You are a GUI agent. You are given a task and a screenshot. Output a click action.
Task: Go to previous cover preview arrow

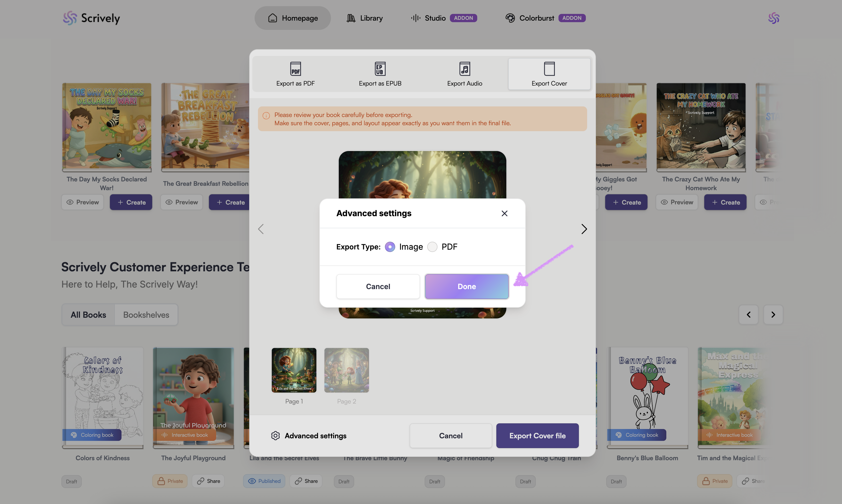pos(261,229)
